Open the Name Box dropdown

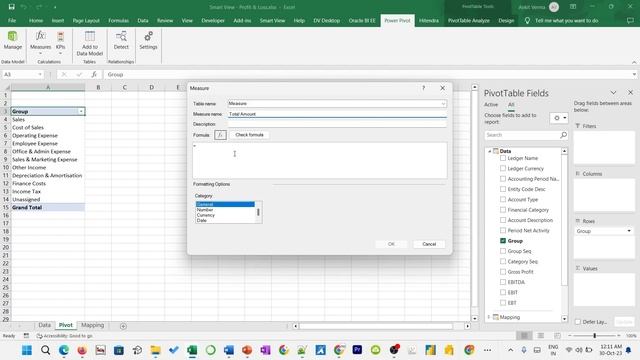[x=40, y=74]
